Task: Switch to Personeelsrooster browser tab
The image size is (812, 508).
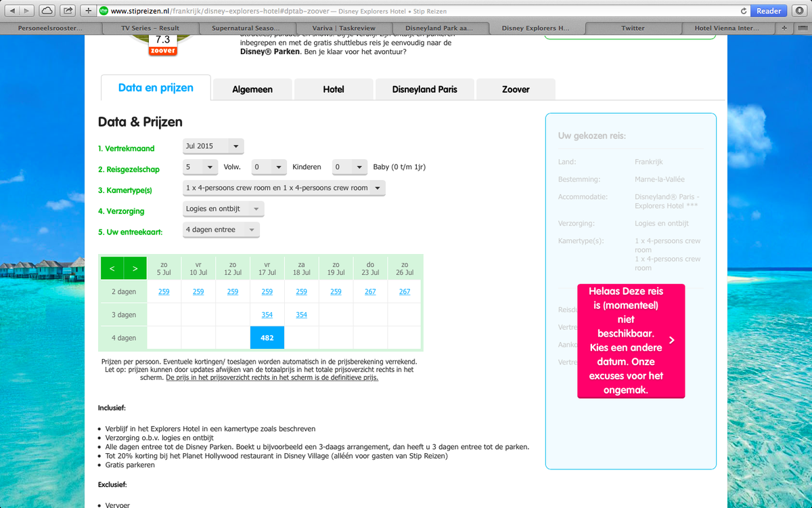Action: coord(51,28)
